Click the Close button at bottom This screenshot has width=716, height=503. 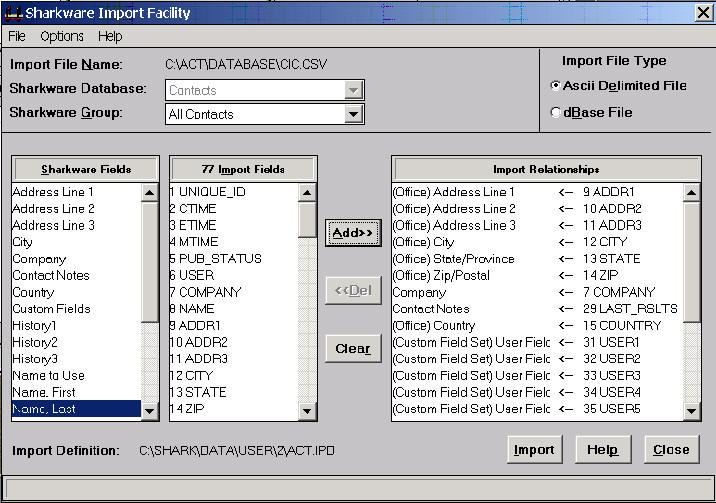pyautogui.click(x=671, y=450)
